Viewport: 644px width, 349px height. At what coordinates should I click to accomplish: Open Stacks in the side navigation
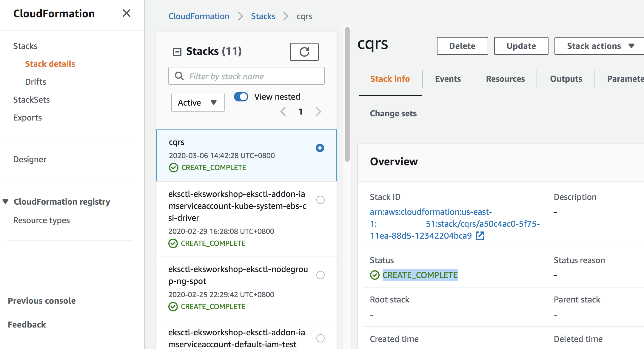pyautogui.click(x=25, y=46)
